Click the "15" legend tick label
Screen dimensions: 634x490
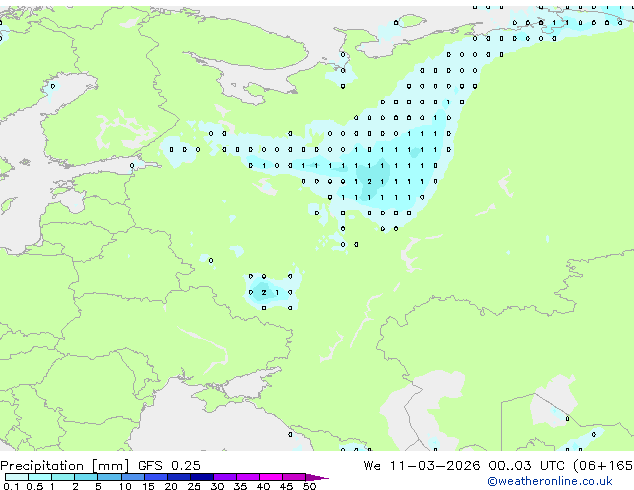coord(148,486)
